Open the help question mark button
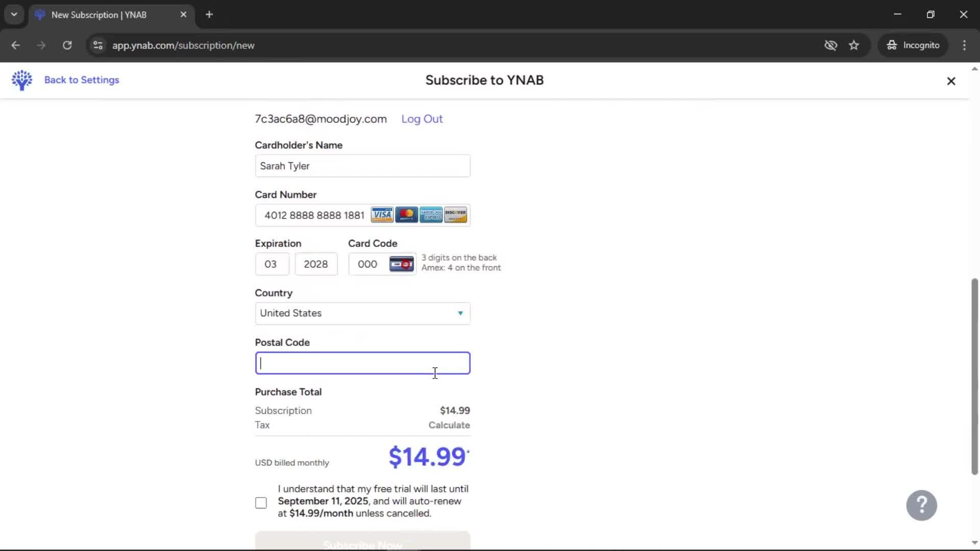Screen dimensions: 980x551 coord(921,505)
